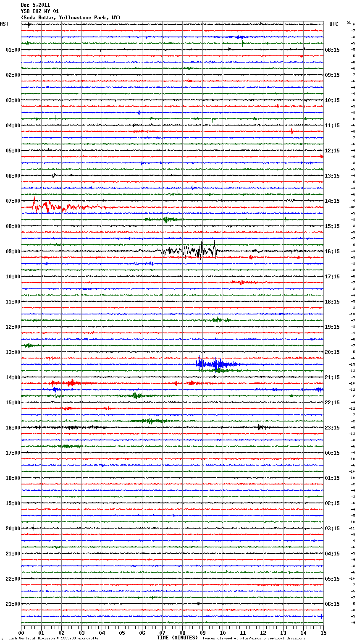Select the "18:00" MST time label
Screen dimensions: 357x644
coord(13,478)
